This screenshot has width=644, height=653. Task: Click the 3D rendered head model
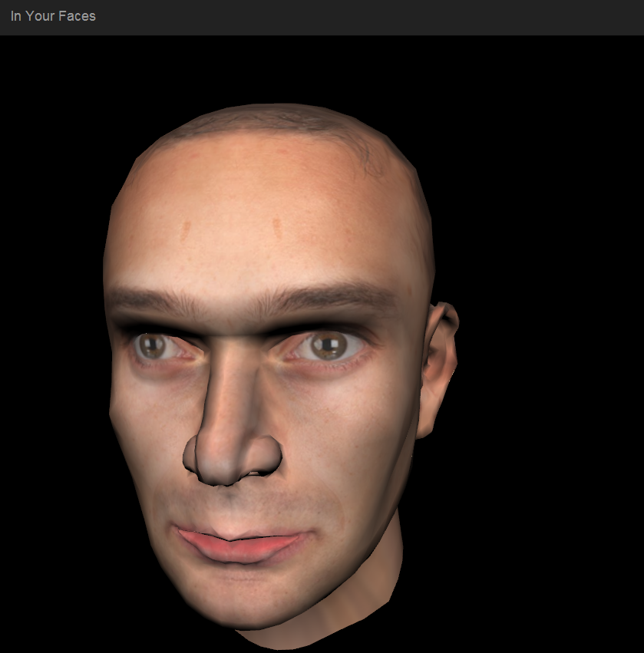tap(280, 377)
